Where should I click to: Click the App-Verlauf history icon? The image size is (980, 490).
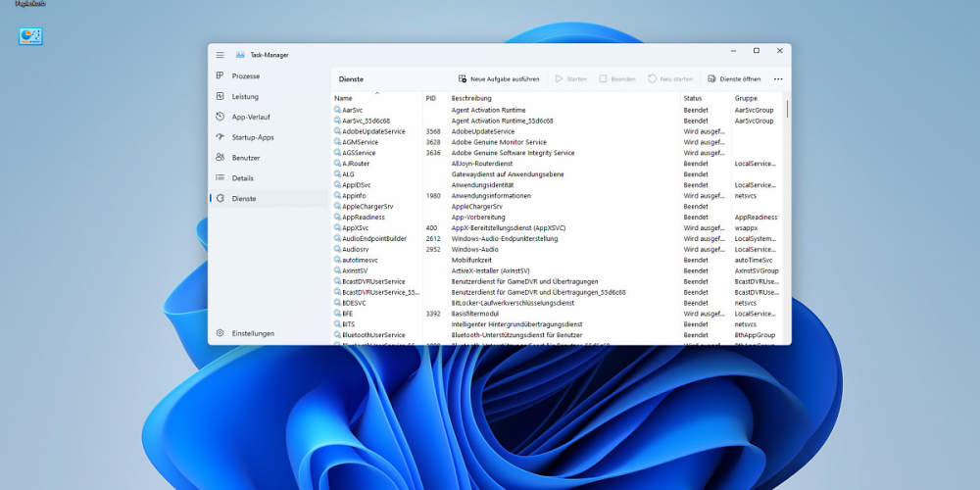[x=220, y=117]
